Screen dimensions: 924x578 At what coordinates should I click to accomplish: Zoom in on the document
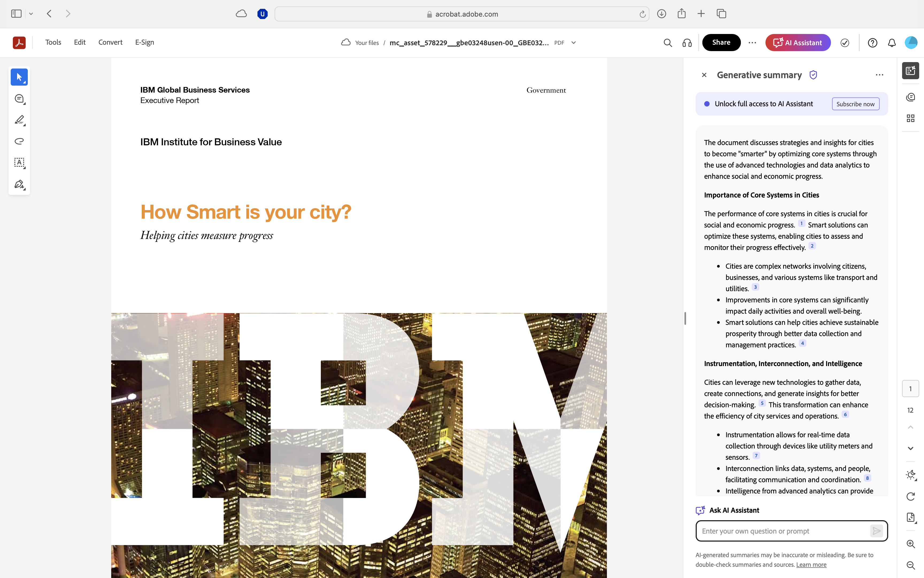[x=911, y=544]
